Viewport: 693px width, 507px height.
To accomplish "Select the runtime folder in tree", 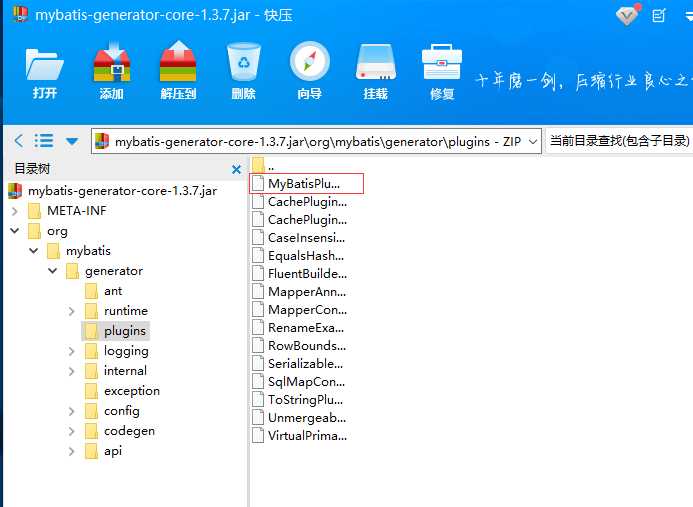I will pyautogui.click(x=116, y=311).
